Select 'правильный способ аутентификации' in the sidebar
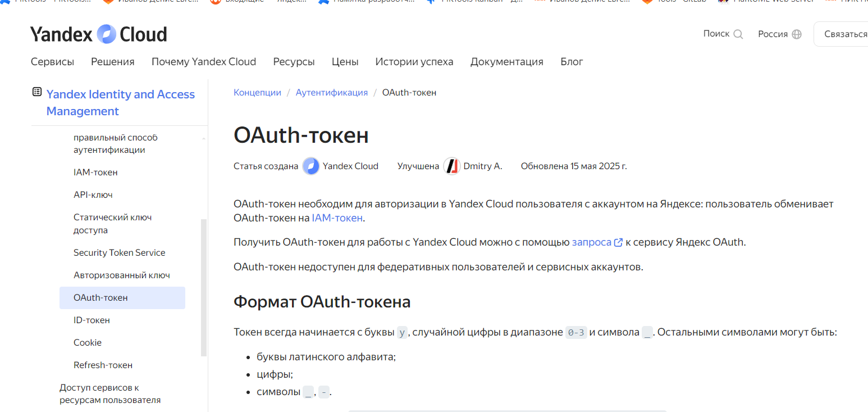Image resolution: width=868 pixels, height=412 pixels. 116,144
